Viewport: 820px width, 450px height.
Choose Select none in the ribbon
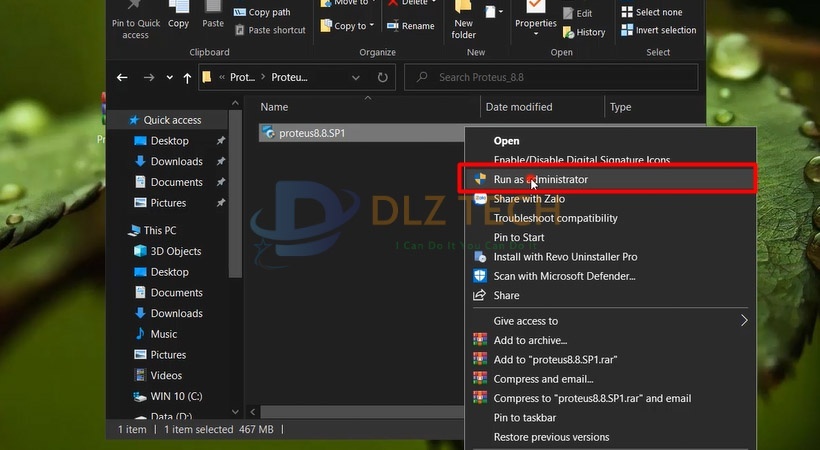click(x=651, y=12)
